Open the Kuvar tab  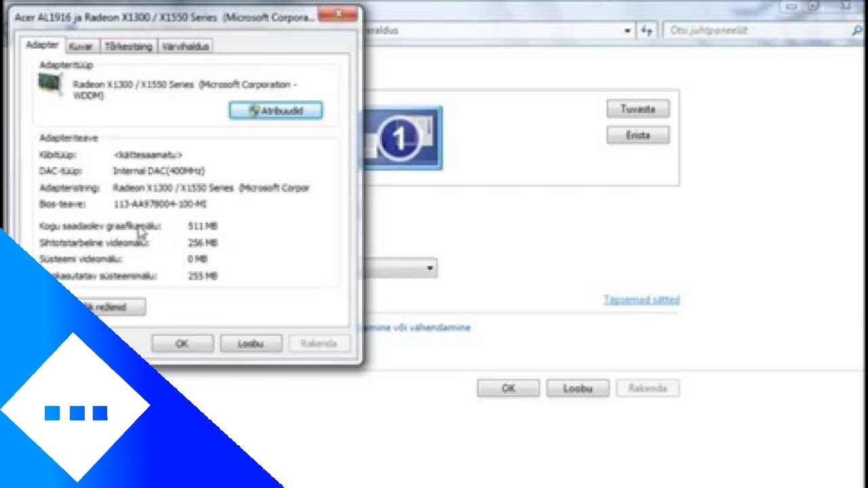(x=81, y=46)
